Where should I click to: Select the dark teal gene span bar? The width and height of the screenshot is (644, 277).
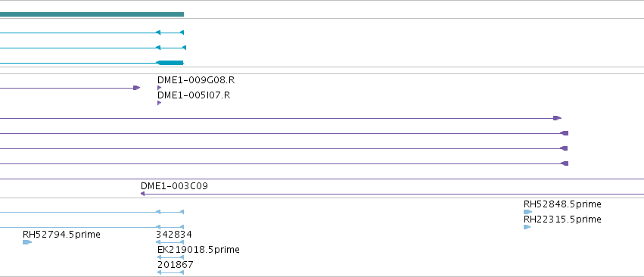[x=92, y=14]
